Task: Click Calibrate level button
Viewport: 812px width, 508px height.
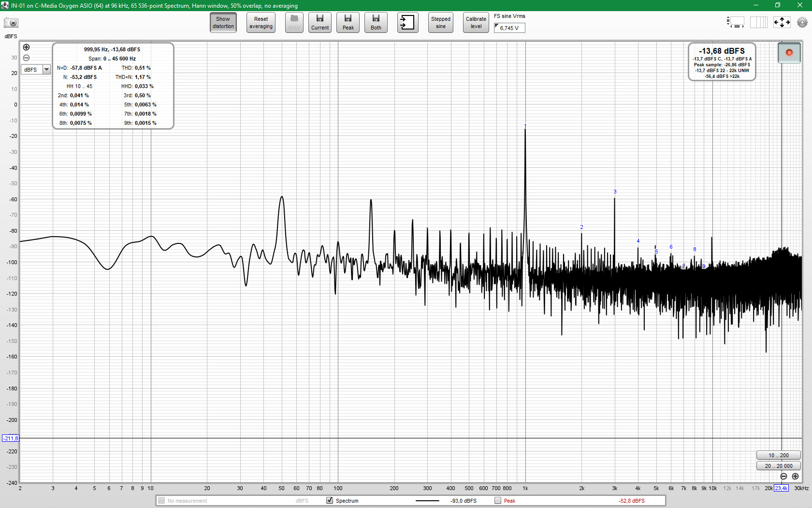Action: (476, 23)
